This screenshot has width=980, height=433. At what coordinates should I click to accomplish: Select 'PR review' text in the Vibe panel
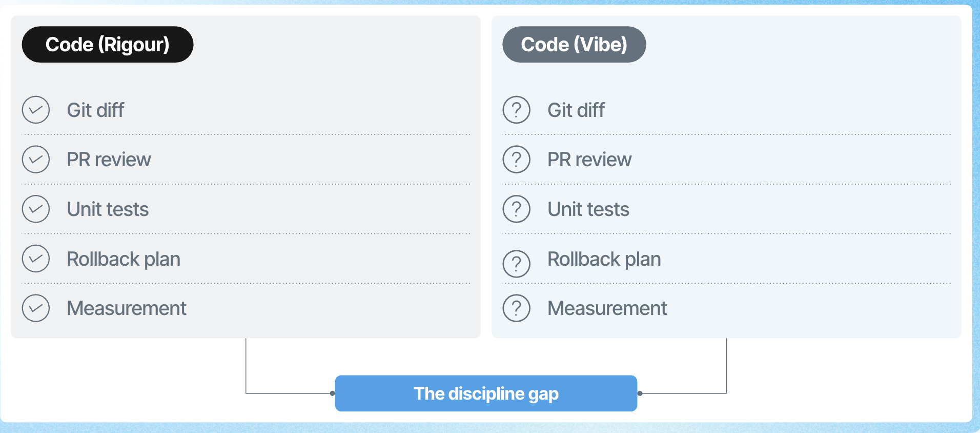(x=589, y=160)
